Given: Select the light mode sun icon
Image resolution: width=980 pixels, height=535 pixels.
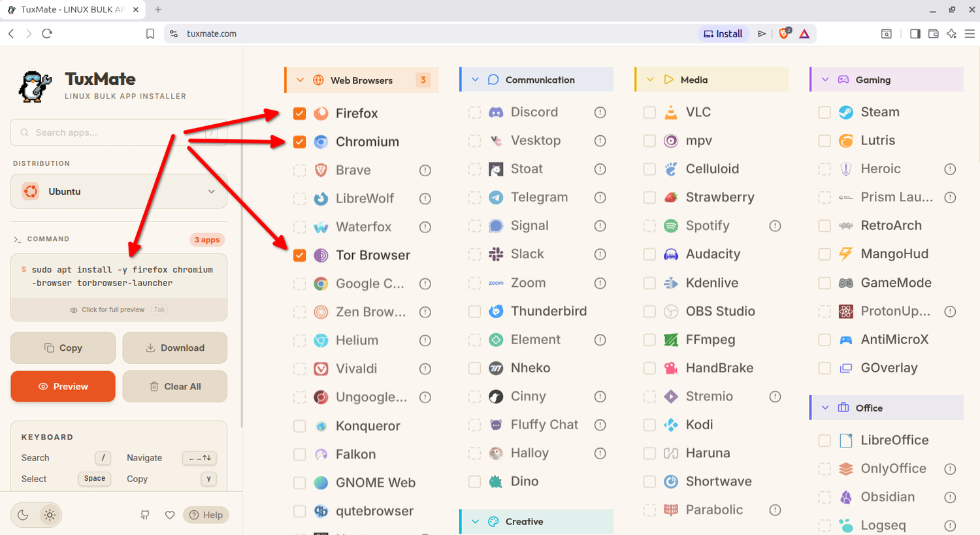Looking at the screenshot, I should point(50,515).
